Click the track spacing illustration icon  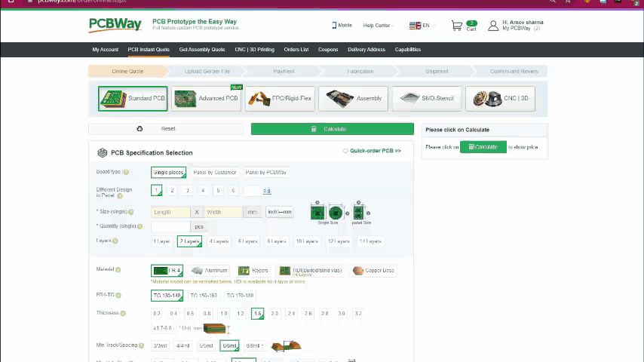click(x=287, y=345)
